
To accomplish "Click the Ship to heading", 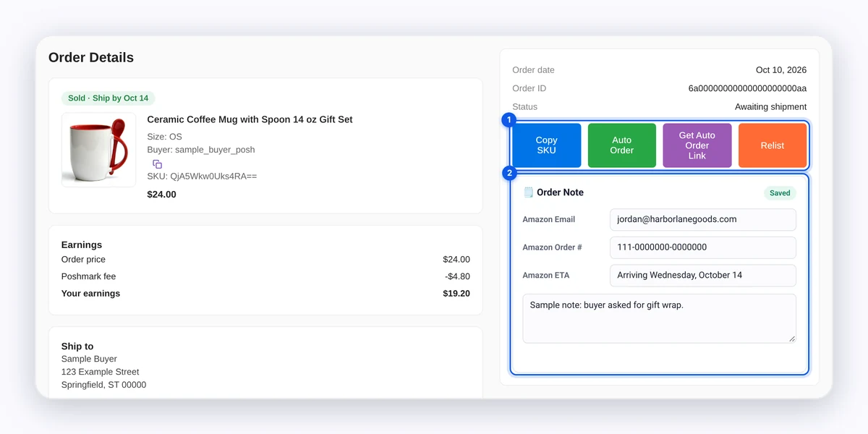I will tap(77, 346).
